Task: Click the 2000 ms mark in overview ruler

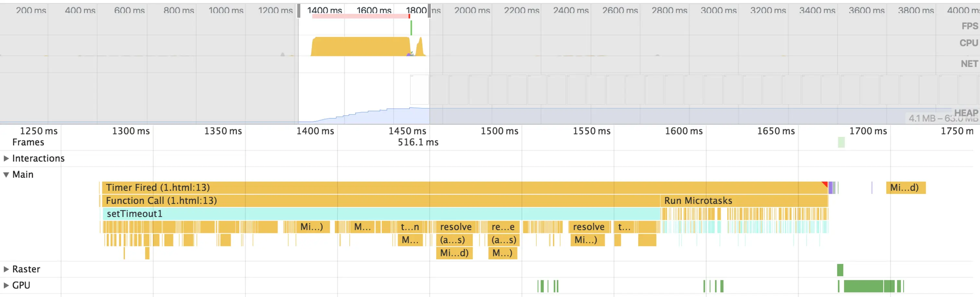Action: [x=472, y=10]
